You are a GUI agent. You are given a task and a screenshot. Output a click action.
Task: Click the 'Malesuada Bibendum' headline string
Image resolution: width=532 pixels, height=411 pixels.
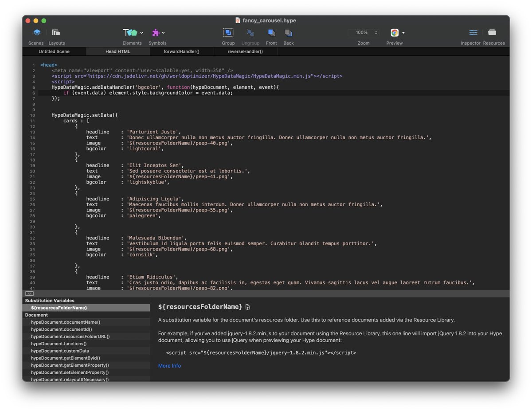click(155, 238)
